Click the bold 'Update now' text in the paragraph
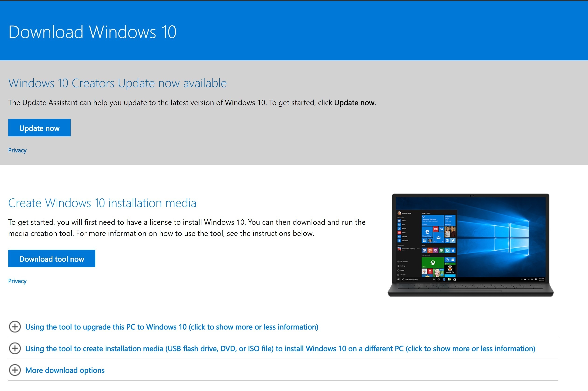The height and width of the screenshot is (391, 588). pyautogui.click(x=354, y=103)
